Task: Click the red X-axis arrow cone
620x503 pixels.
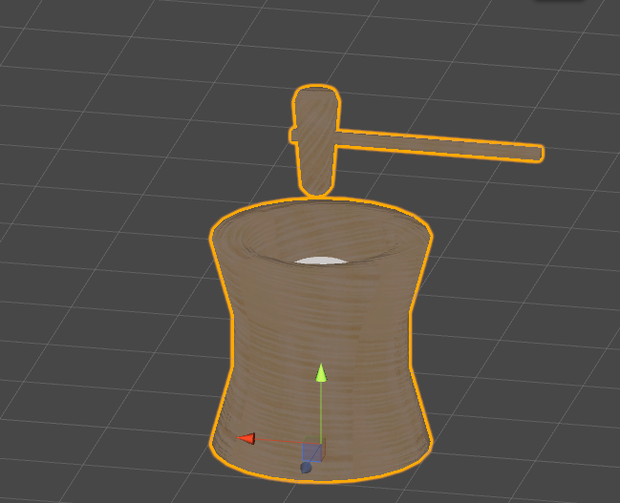Action: (246, 438)
